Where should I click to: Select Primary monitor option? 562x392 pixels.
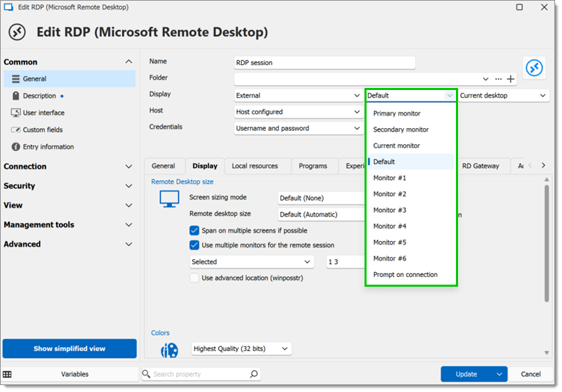tap(411, 113)
